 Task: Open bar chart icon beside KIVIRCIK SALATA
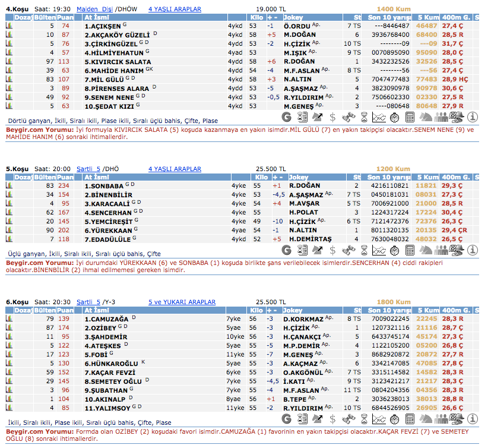point(9,61)
